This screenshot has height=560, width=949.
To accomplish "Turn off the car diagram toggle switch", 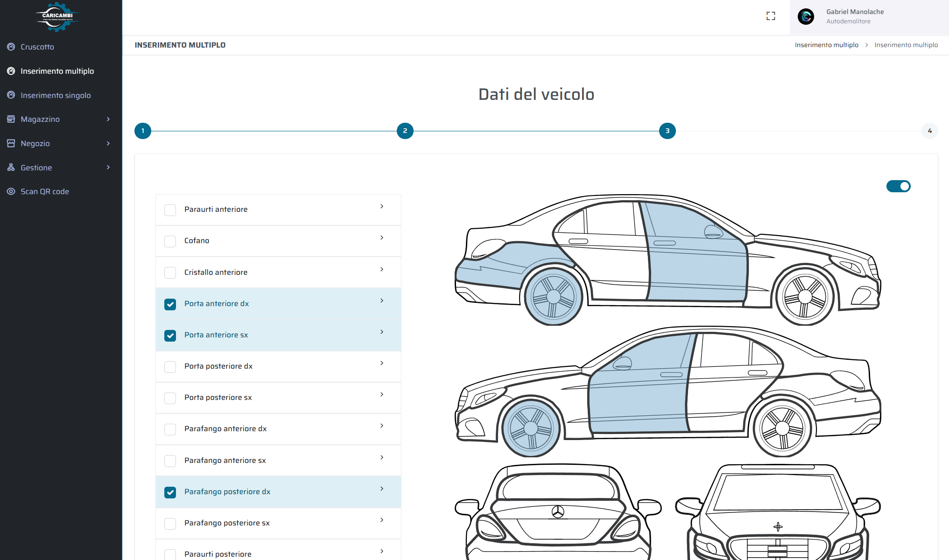I will click(898, 186).
